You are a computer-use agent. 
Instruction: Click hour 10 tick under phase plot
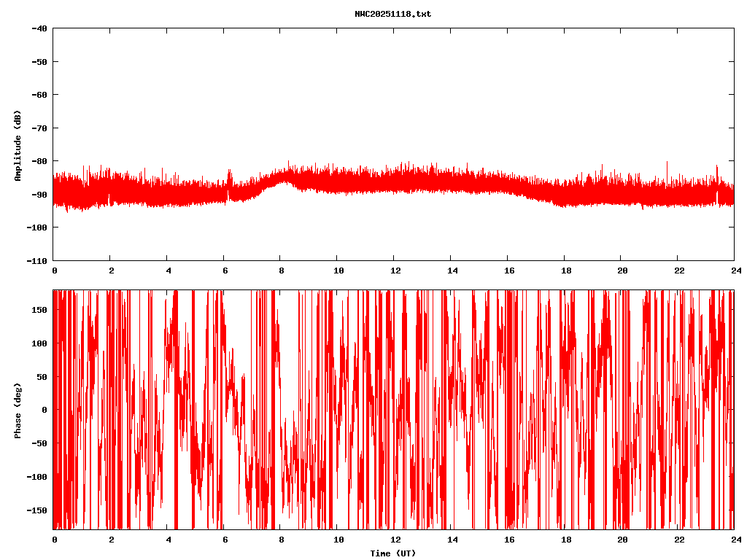pos(338,540)
